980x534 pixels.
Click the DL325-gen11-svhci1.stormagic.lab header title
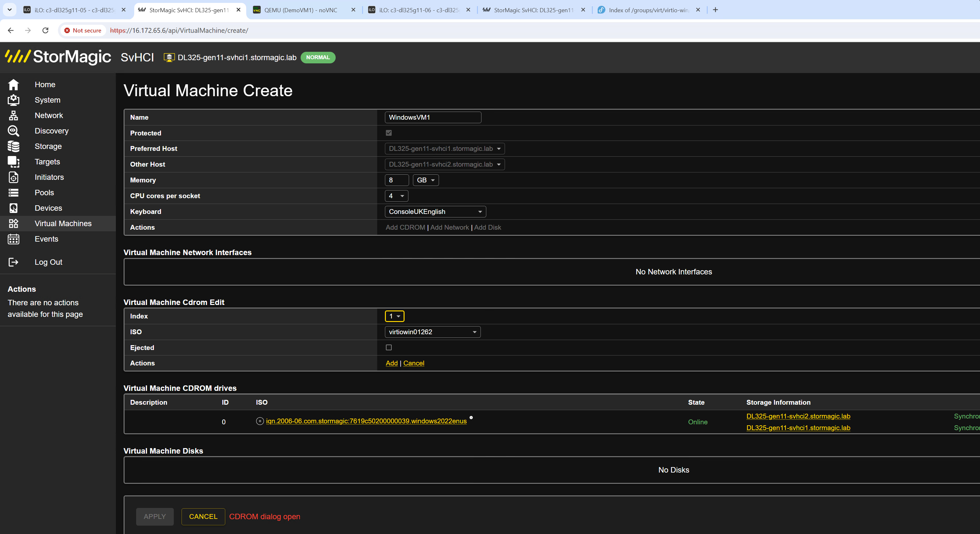tap(237, 58)
